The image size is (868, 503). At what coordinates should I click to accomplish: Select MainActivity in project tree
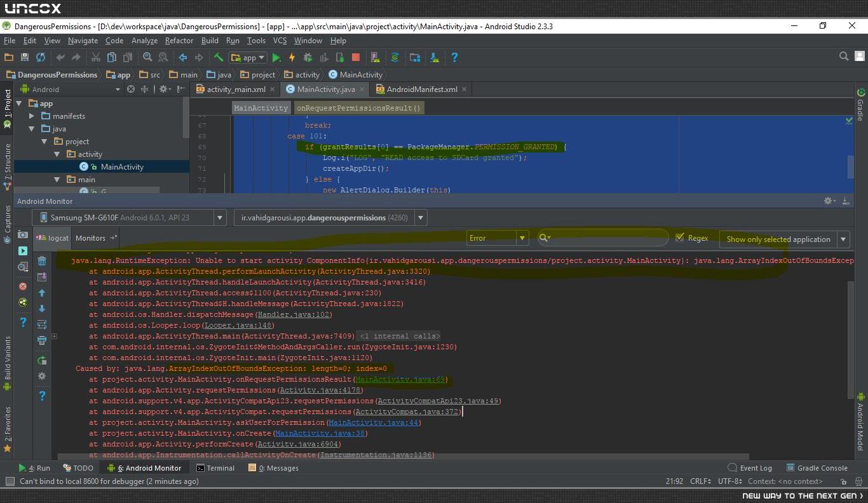[x=122, y=167]
